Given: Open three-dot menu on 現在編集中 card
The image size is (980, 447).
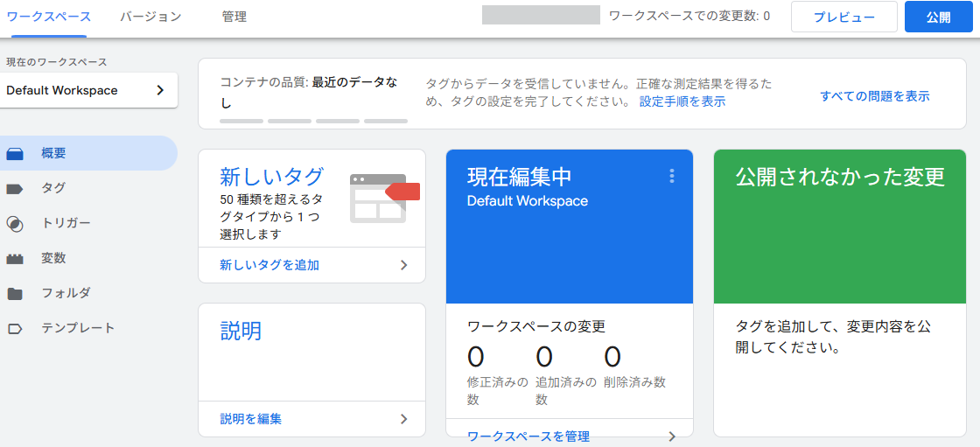Looking at the screenshot, I should click(x=672, y=176).
